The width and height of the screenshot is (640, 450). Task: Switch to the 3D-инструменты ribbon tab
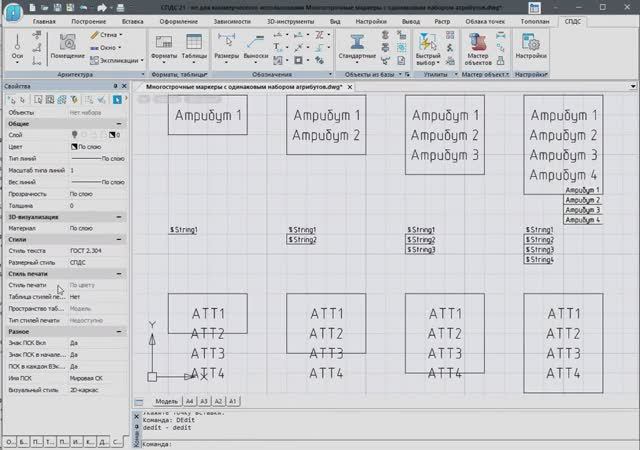[291, 22]
